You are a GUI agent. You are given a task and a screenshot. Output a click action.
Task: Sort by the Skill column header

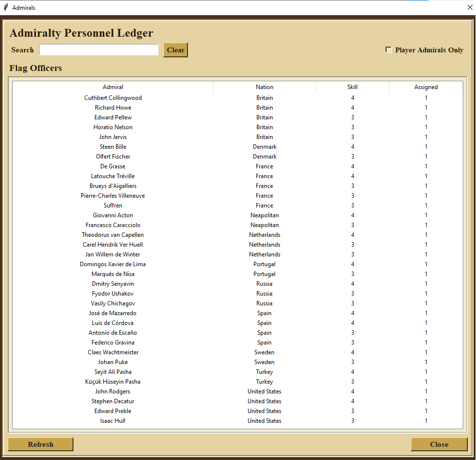(352, 87)
